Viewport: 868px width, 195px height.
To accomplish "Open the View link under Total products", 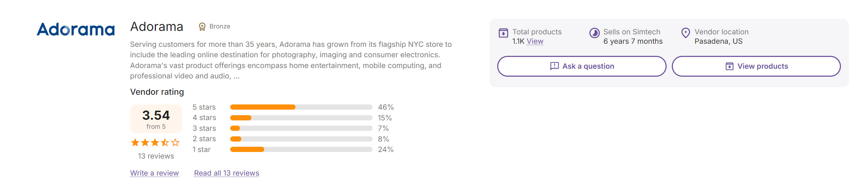I will click(x=535, y=41).
